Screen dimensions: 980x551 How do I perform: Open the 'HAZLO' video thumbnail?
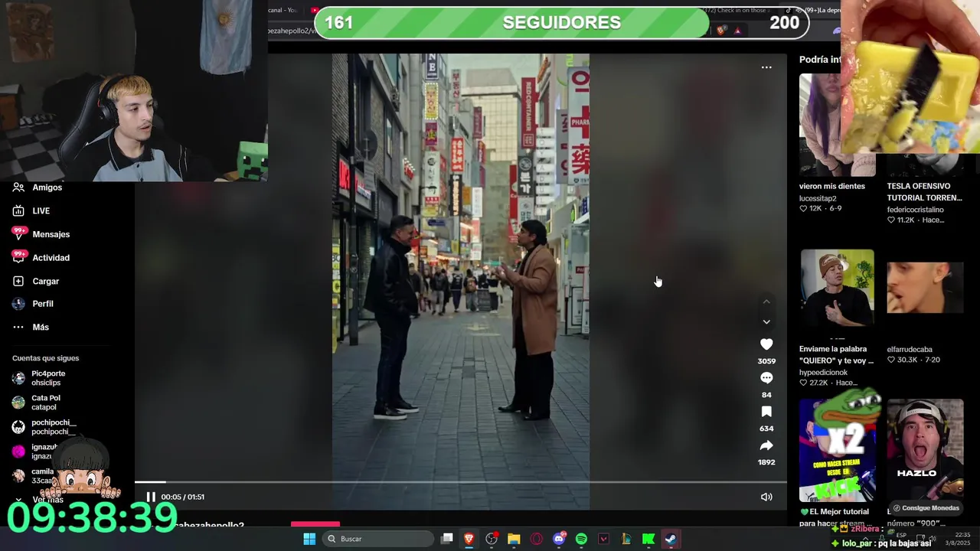pyautogui.click(x=925, y=450)
